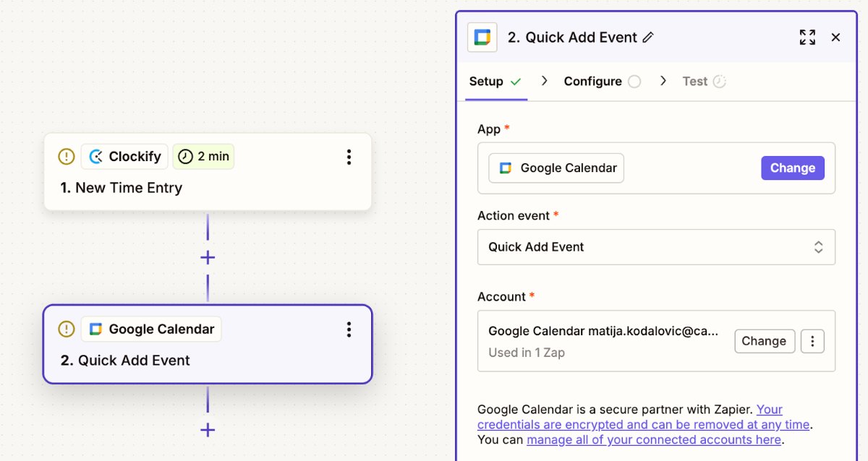Image resolution: width=868 pixels, height=461 pixels.
Task: Open the three-dot menu on Quick Add Event step
Action: pos(349,329)
